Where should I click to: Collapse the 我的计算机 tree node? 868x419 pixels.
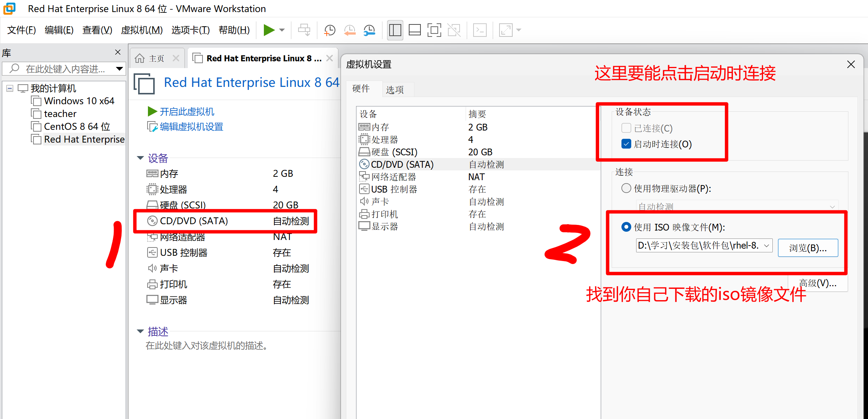click(10, 88)
